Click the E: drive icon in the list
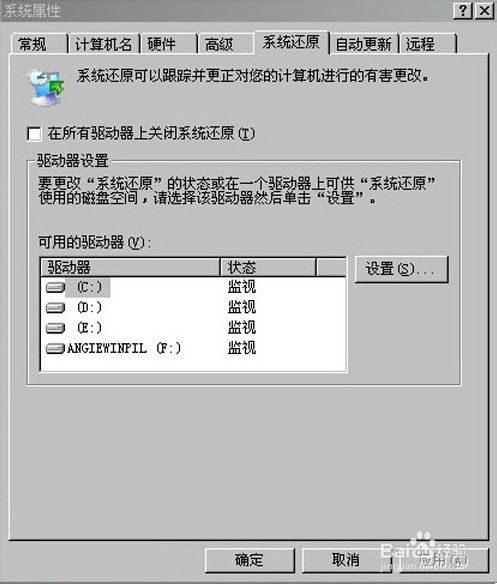This screenshot has height=584, width=497. [x=55, y=328]
